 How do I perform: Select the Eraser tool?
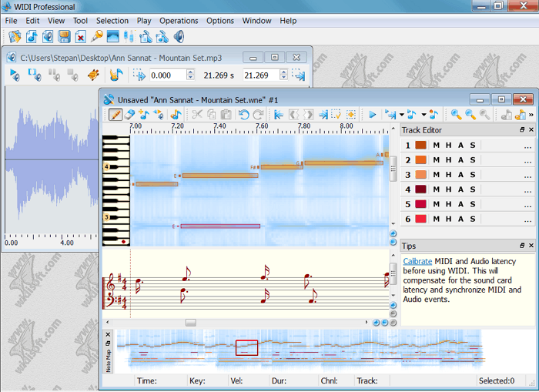(129, 115)
